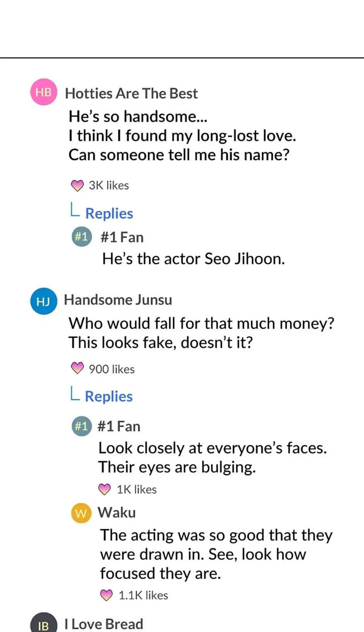Collapse Replies under Hotties Are The Best
The width and height of the screenshot is (364, 632).
click(109, 213)
